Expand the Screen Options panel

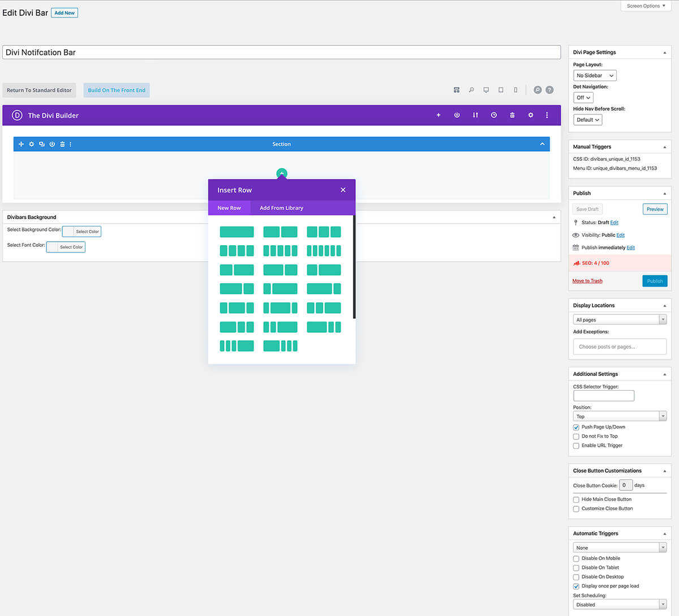(646, 6)
